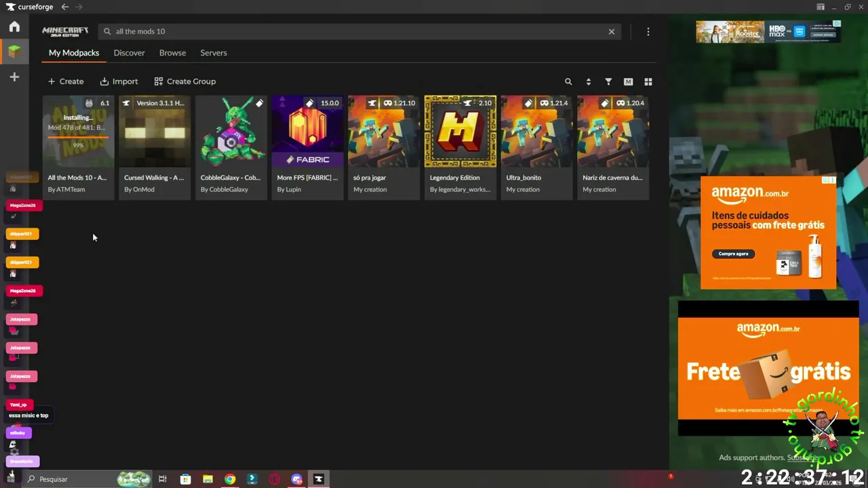
Task: Open the filter funnel menu
Action: pos(608,81)
